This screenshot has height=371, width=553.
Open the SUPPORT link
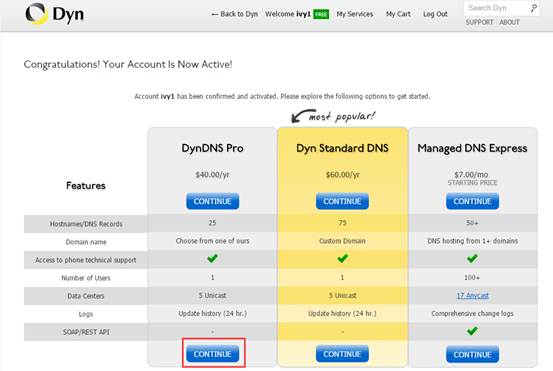click(479, 22)
